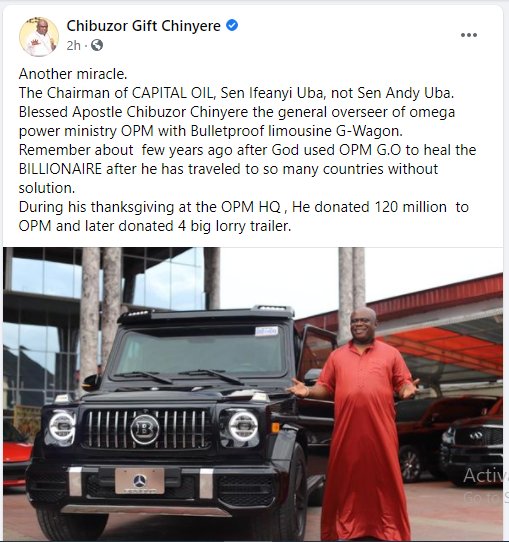Click the Mercedes star on front plate

pyautogui.click(x=140, y=481)
